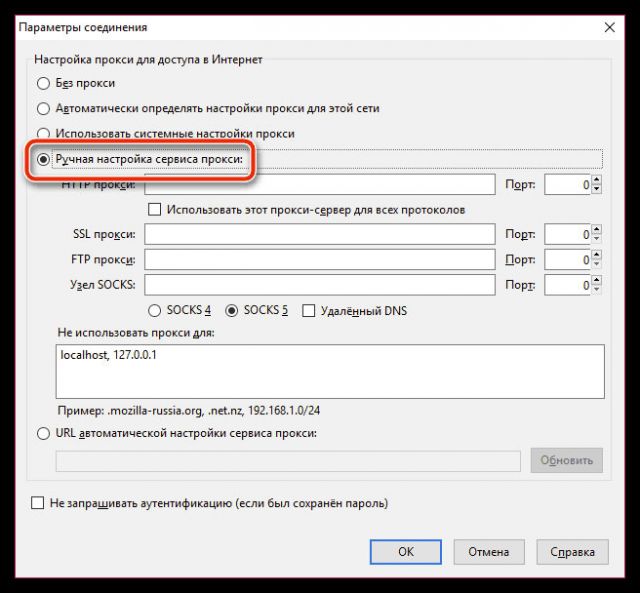The image size is (640, 593).
Task: Click the "Настройка прокси для доступа в Интернет" heading
Action: coord(148,60)
